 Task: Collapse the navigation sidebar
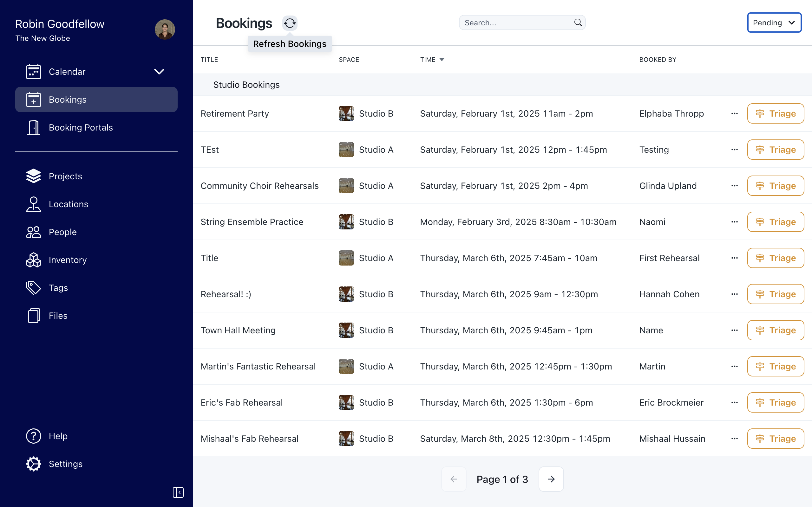click(x=178, y=492)
